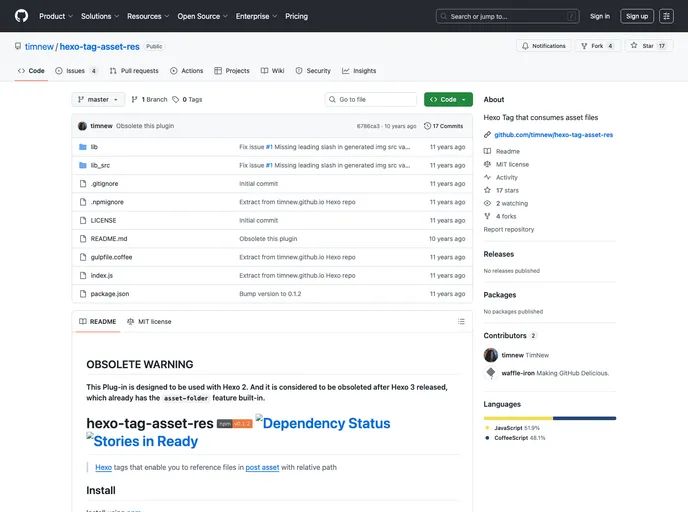Click the pulse icon beside Activity
Screen dimensions: 688x512
[x=487, y=177]
